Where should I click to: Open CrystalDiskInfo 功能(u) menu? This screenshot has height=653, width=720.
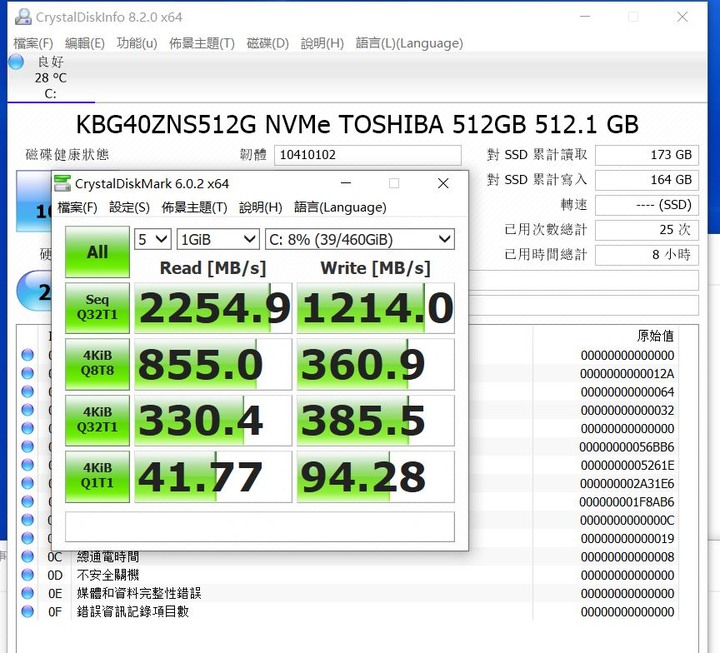click(x=137, y=43)
